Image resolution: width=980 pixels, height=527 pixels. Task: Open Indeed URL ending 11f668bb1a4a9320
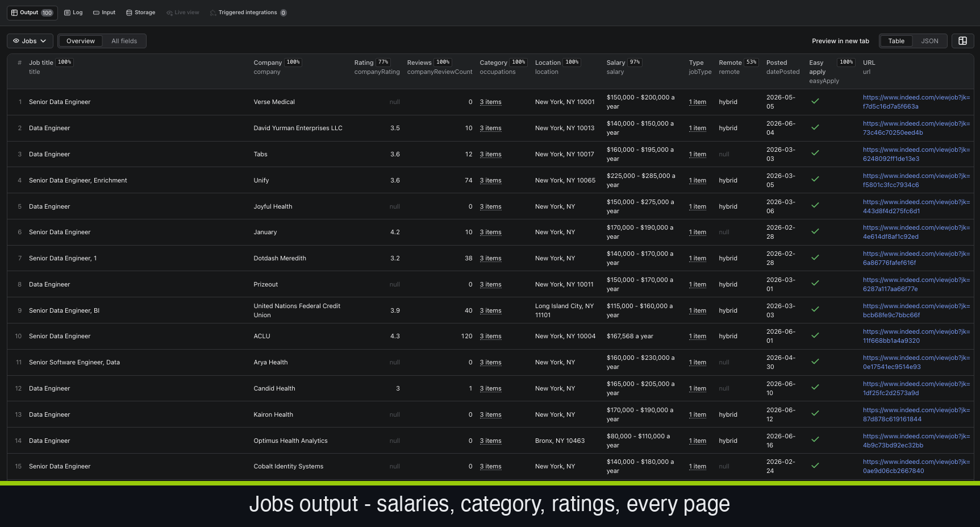tap(916, 336)
